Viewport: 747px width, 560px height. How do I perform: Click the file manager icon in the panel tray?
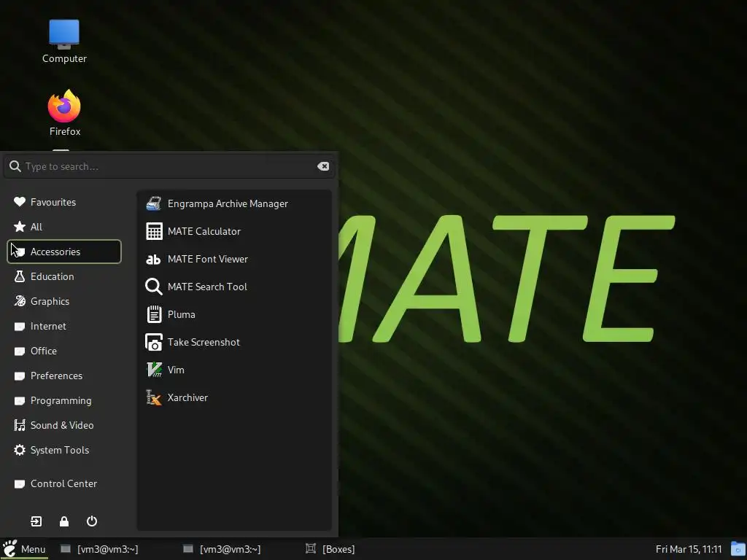point(738,549)
